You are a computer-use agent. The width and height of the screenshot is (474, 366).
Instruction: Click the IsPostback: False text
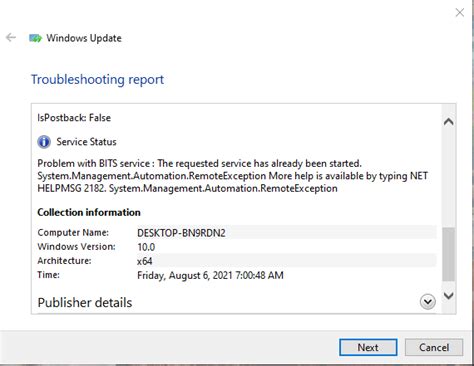pos(74,118)
